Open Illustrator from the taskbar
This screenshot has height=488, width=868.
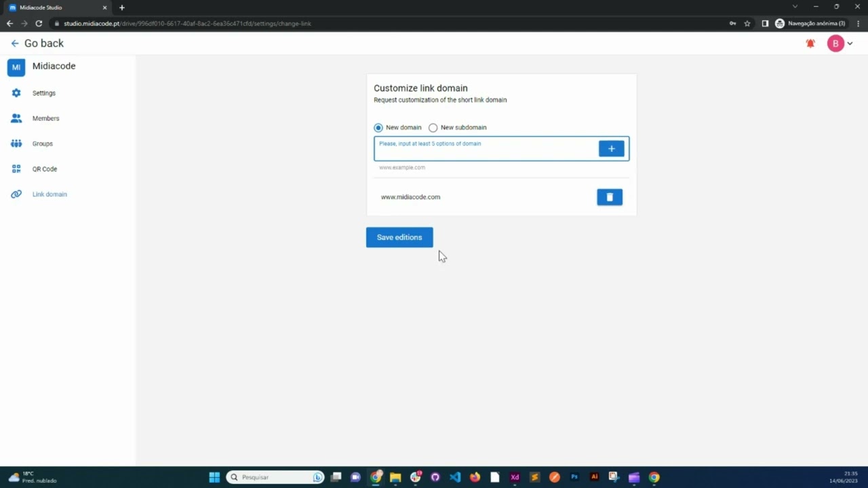click(x=595, y=477)
